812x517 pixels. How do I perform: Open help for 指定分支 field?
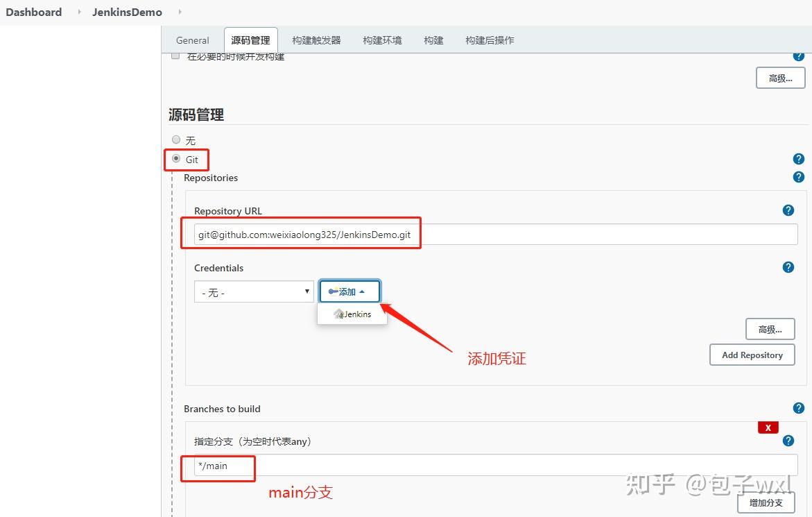click(x=788, y=440)
